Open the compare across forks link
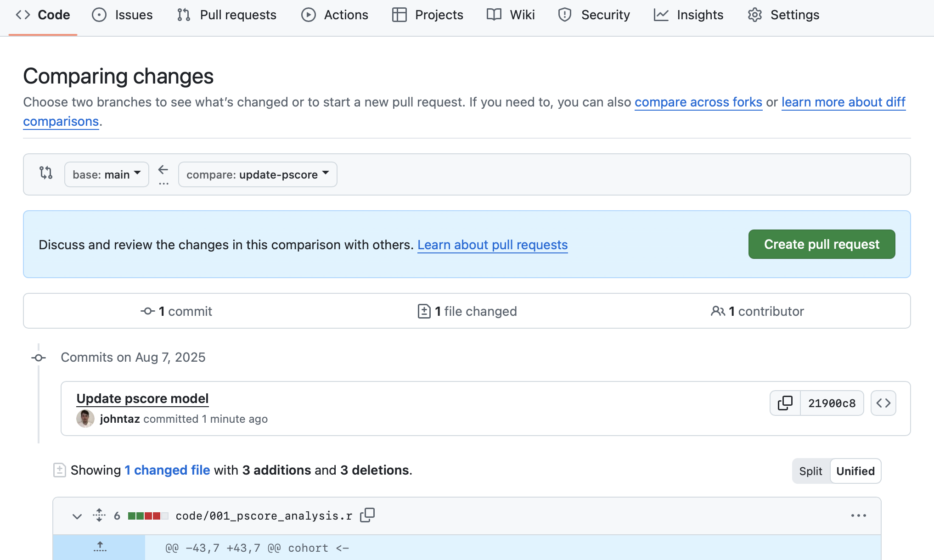The image size is (934, 560). point(698,102)
